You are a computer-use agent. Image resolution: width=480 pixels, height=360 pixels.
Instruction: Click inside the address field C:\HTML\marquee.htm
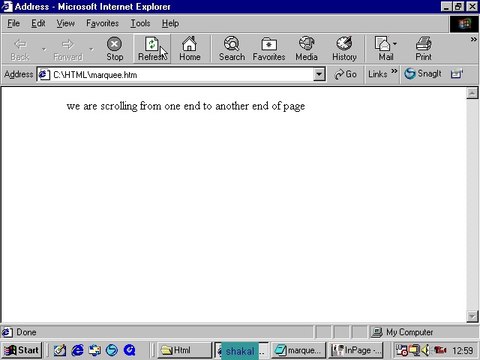(182, 75)
